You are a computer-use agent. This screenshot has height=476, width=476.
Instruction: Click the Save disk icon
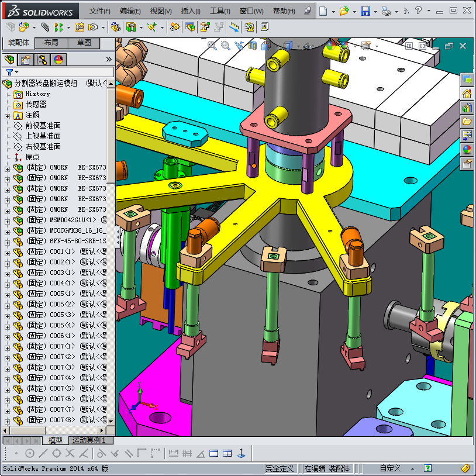coord(365,11)
